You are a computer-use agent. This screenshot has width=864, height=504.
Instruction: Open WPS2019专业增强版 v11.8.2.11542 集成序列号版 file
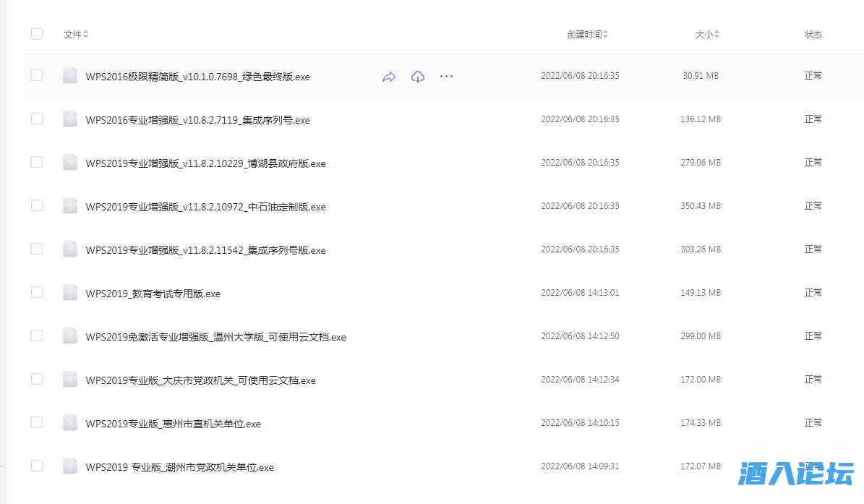[205, 250]
